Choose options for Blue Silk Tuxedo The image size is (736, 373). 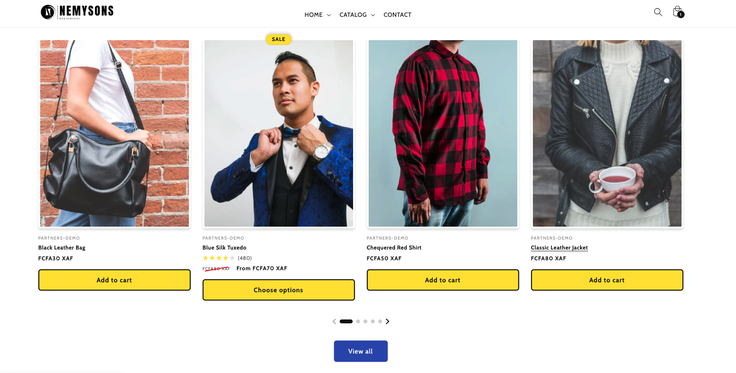278,290
